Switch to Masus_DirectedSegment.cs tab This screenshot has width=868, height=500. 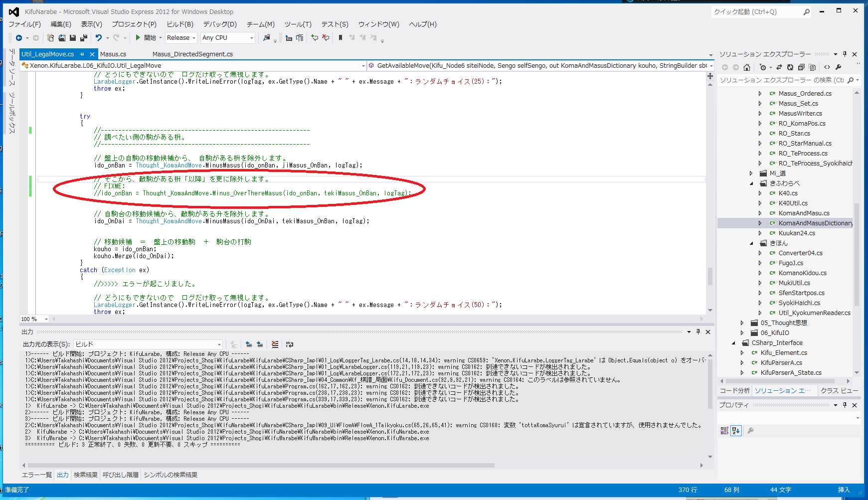(x=192, y=54)
